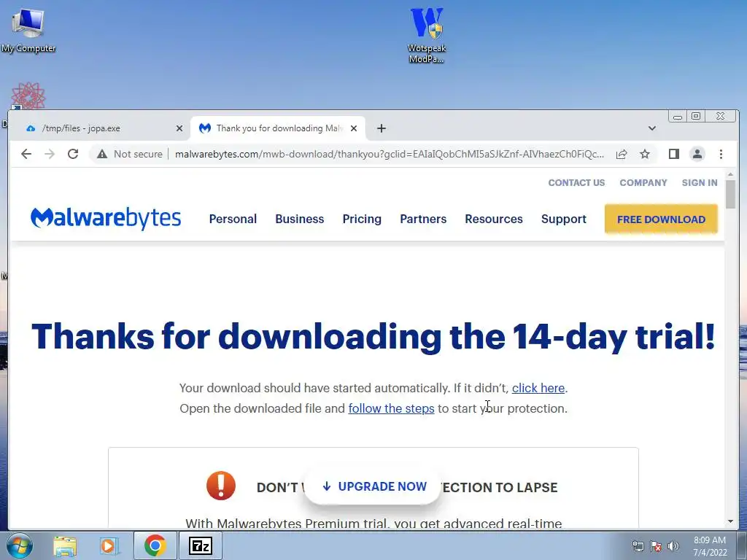
Task: Open the Business menu
Action: coord(300,219)
